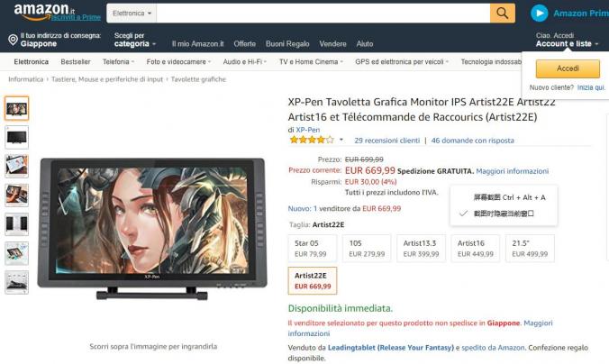Choose the 21.5" size option
609x364 pixels.
coord(530,249)
